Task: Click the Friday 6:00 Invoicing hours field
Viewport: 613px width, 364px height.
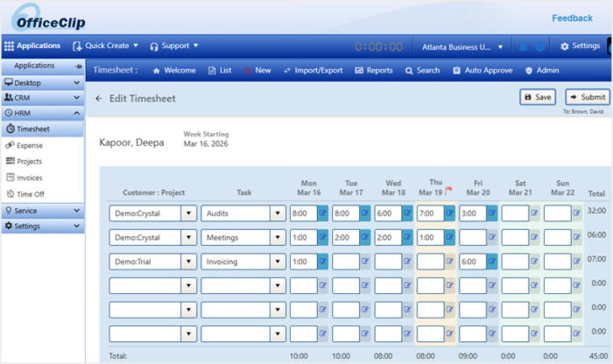Action: coord(473,262)
